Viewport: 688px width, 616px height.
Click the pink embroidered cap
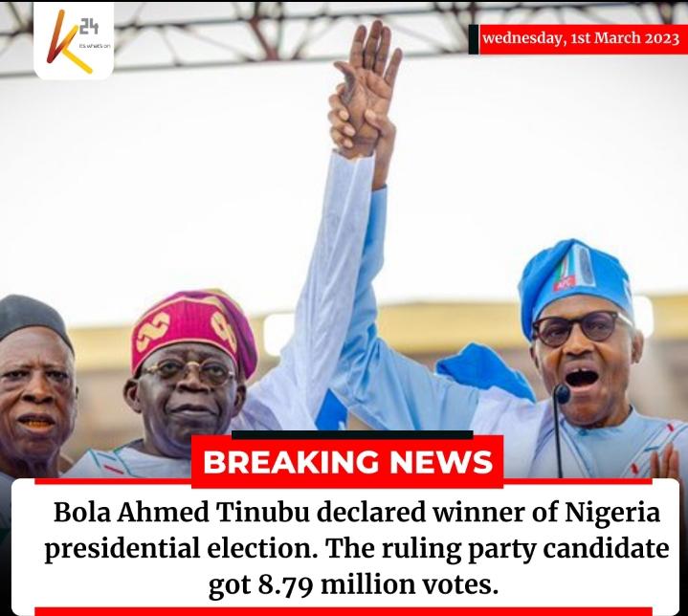click(x=194, y=331)
